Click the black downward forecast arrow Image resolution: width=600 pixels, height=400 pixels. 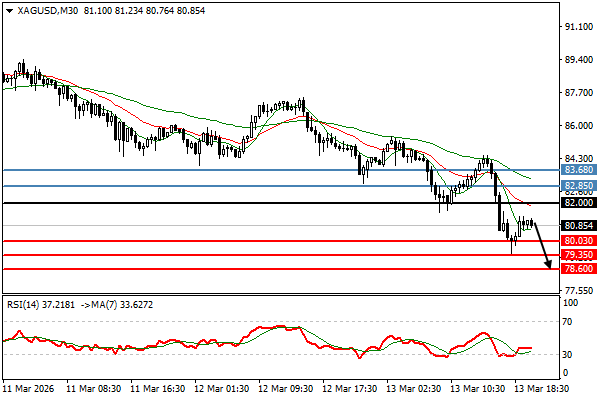(x=542, y=248)
